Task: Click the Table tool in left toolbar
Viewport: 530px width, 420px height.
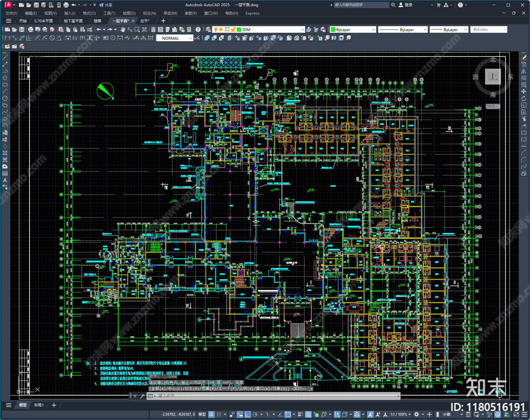Action: point(5,173)
